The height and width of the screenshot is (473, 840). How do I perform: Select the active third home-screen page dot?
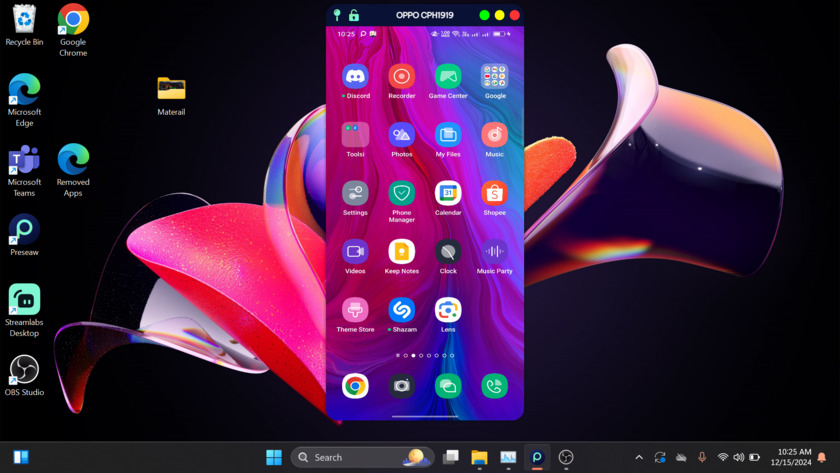coord(413,355)
